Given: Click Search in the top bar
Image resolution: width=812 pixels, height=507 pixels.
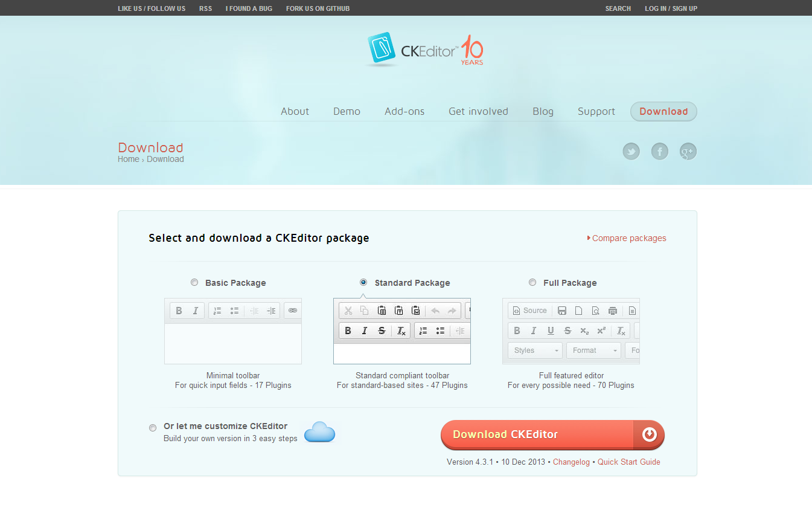Looking at the screenshot, I should point(618,8).
